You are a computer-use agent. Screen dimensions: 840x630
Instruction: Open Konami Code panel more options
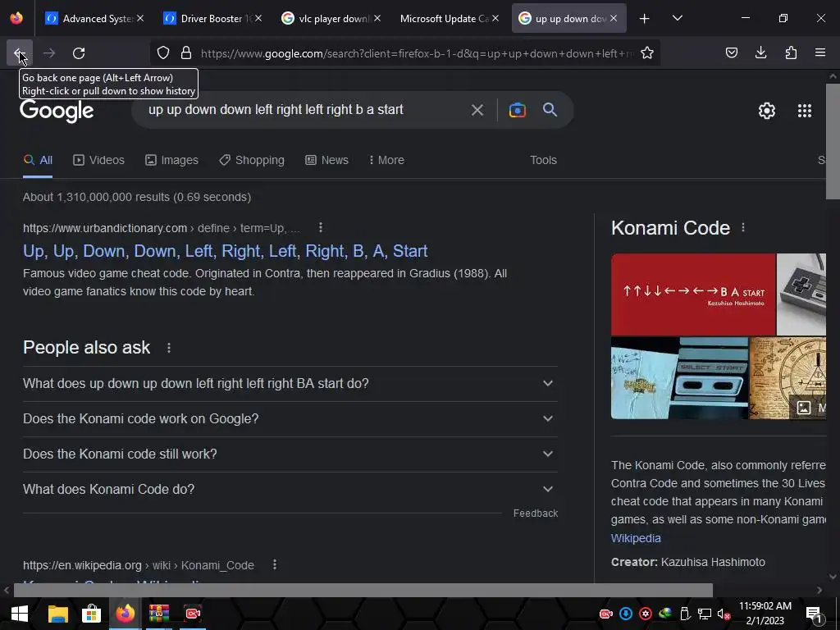coord(743,228)
